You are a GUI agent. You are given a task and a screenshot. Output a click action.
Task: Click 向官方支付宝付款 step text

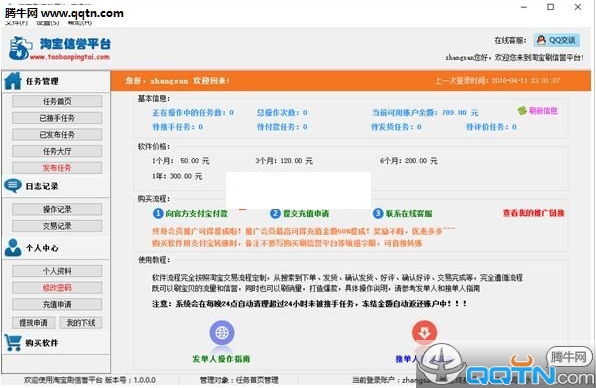(197, 214)
